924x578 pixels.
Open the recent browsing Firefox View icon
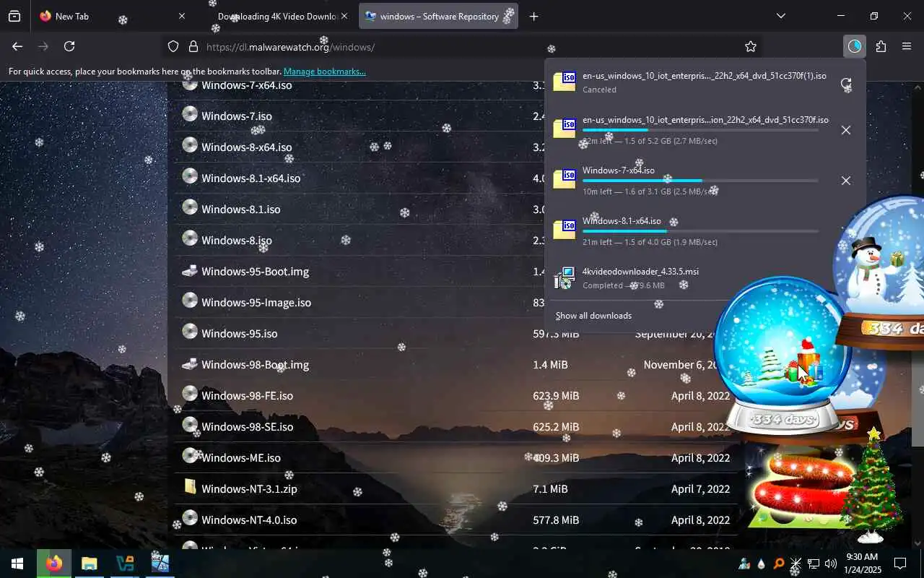point(14,16)
